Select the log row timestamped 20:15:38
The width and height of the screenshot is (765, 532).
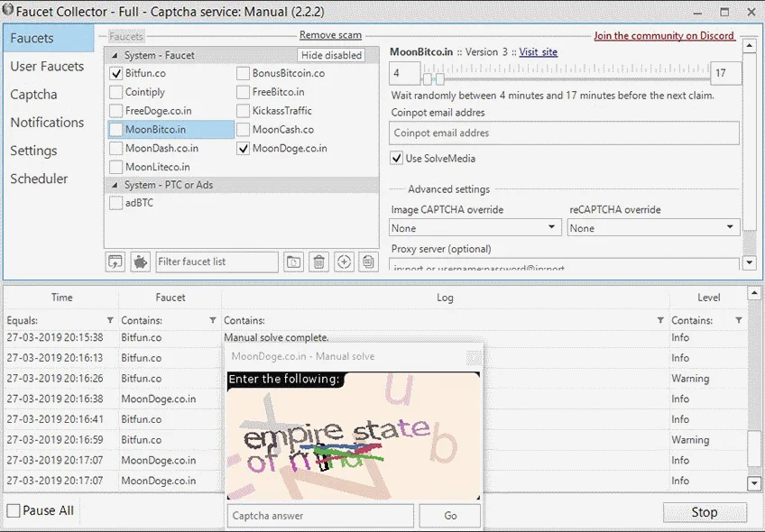point(375,337)
